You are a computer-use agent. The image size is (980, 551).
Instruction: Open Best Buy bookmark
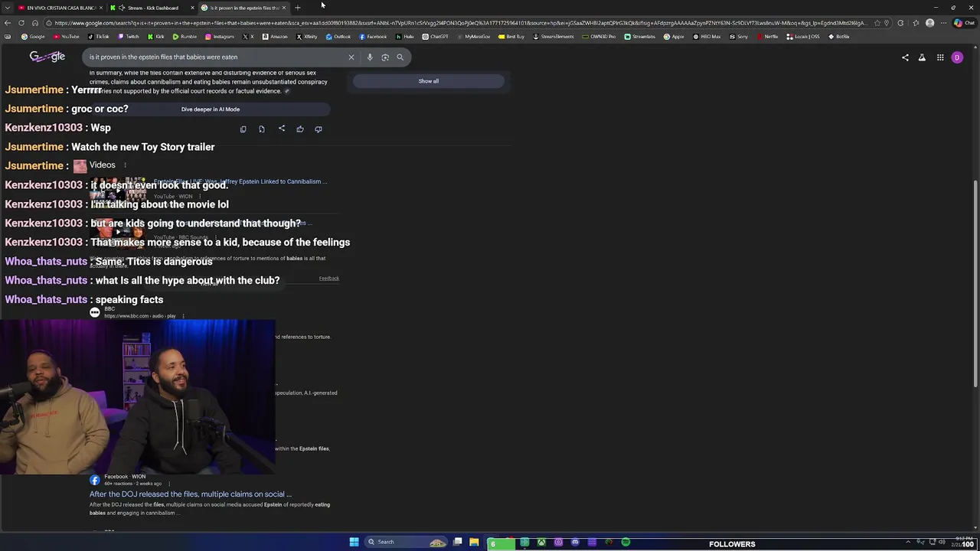click(511, 37)
